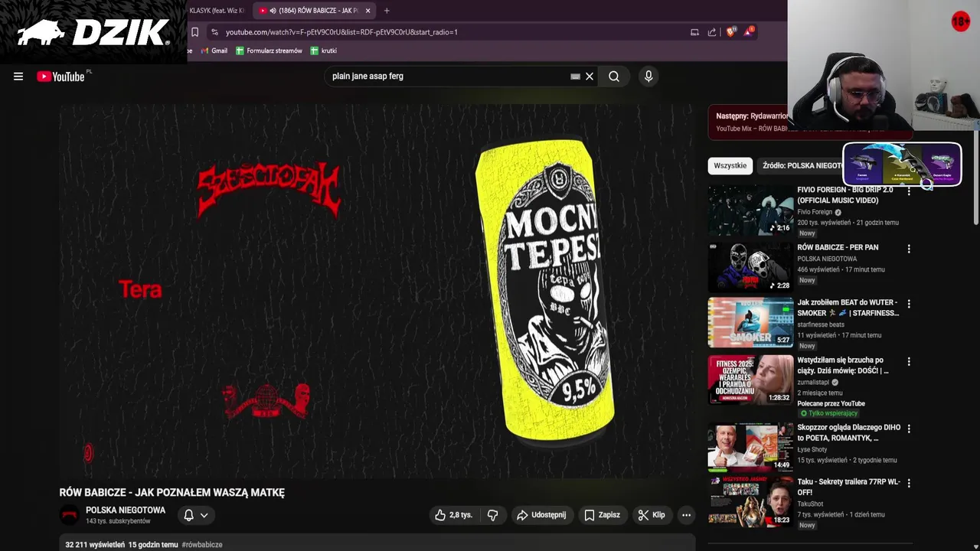Open options for Skopzzor ogląda video

tap(909, 429)
